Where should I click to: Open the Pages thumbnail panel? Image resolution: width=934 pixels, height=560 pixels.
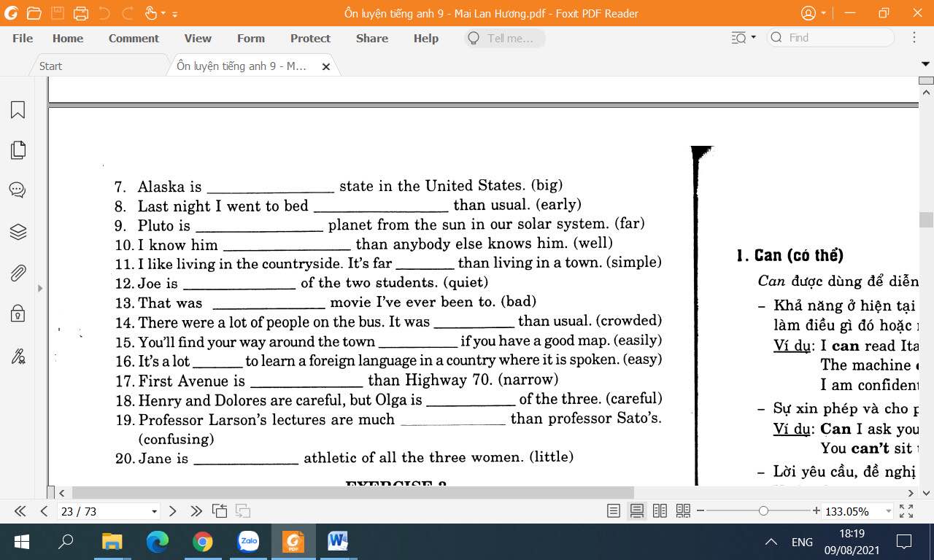18,150
